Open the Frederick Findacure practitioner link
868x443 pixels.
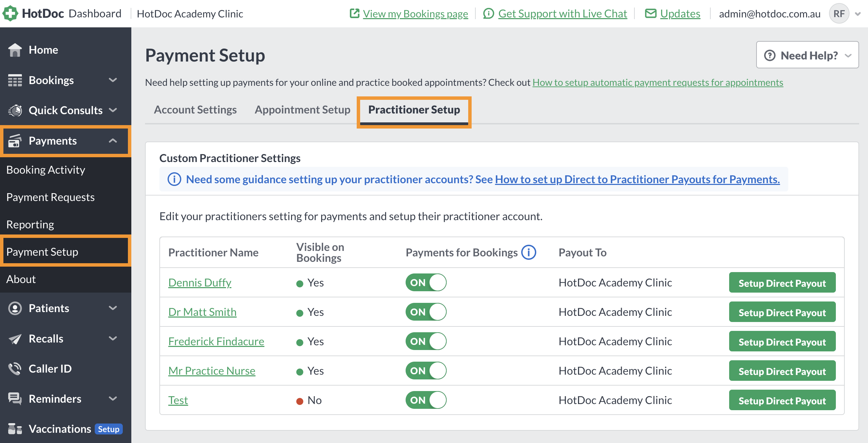tap(216, 341)
